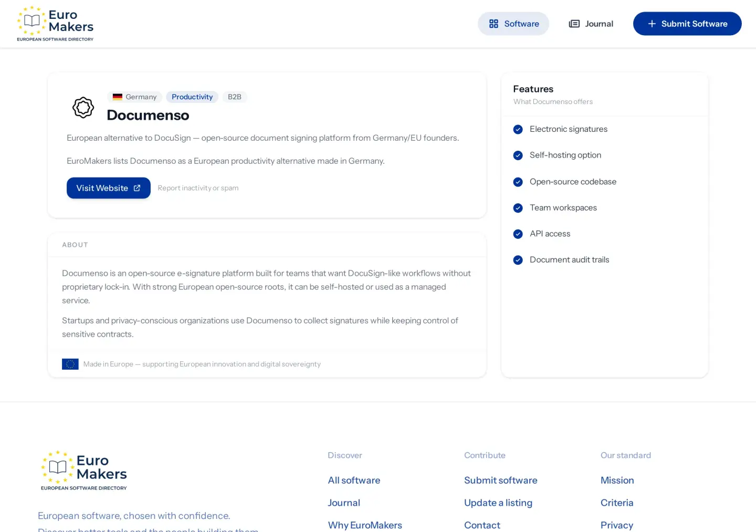Click the EU flag icon in About card
Viewport: 756px width, 532px height.
[70, 364]
